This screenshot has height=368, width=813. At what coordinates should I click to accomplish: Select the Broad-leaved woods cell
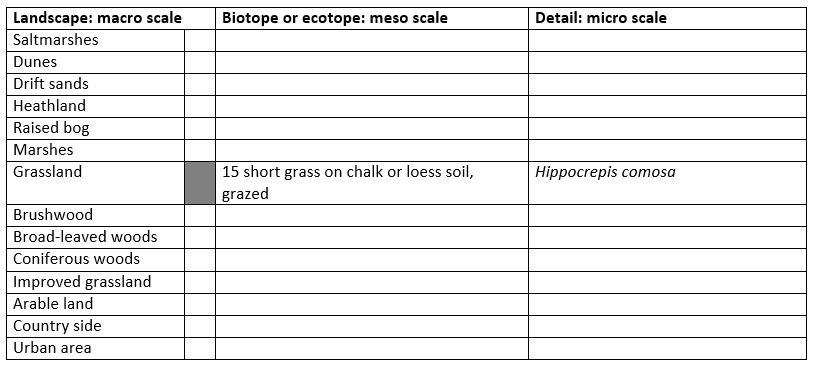pos(96,237)
